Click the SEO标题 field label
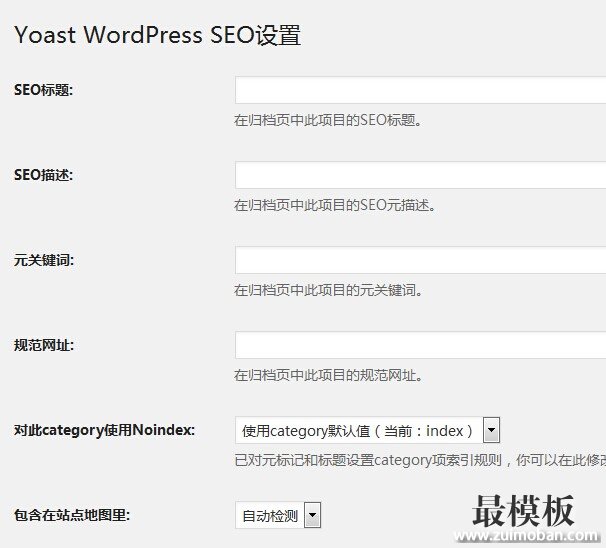Image resolution: width=606 pixels, height=548 pixels. tap(44, 90)
